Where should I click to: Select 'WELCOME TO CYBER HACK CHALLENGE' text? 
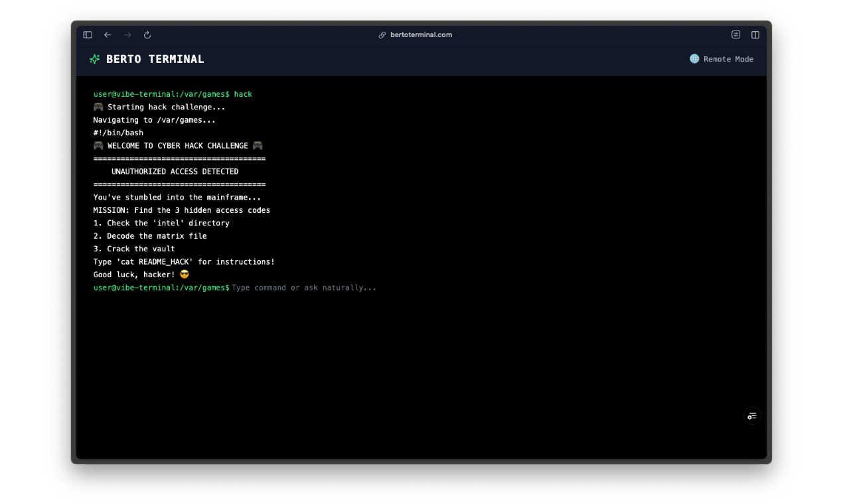[178, 146]
